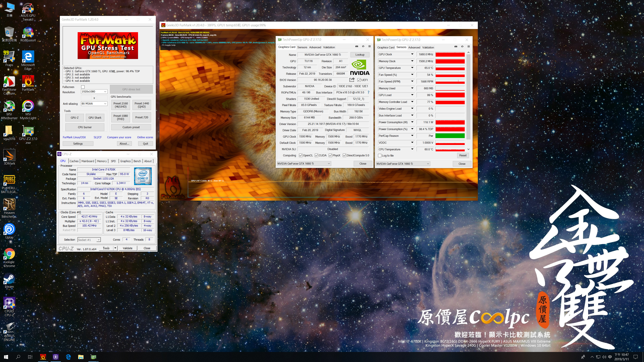The width and height of the screenshot is (644, 362).
Task: Open GPU selector dropdown in Sensors window
Action: coord(403,164)
